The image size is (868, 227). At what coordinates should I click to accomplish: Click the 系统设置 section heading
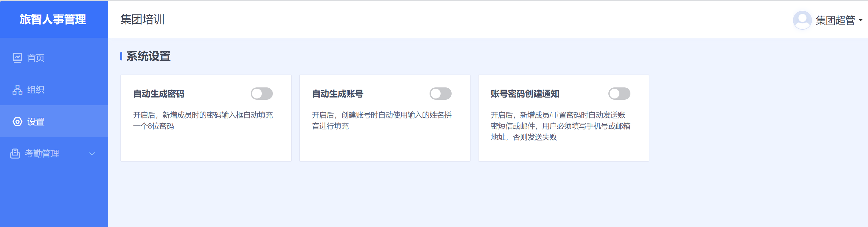[148, 56]
